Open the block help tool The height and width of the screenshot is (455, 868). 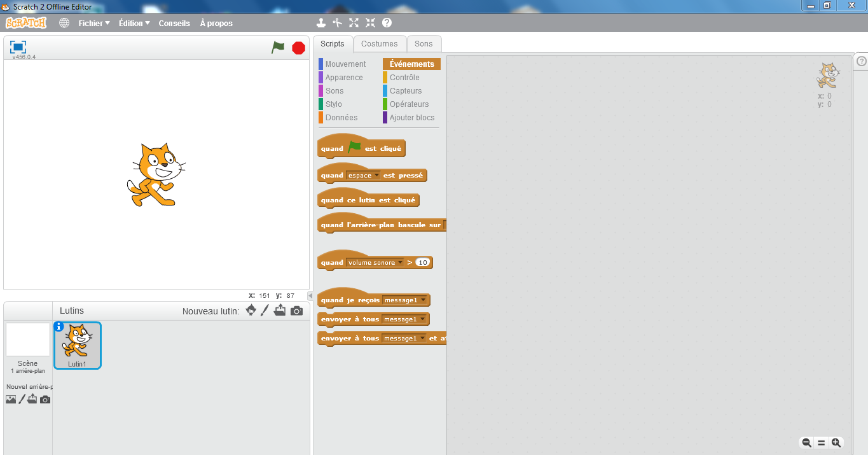click(385, 22)
